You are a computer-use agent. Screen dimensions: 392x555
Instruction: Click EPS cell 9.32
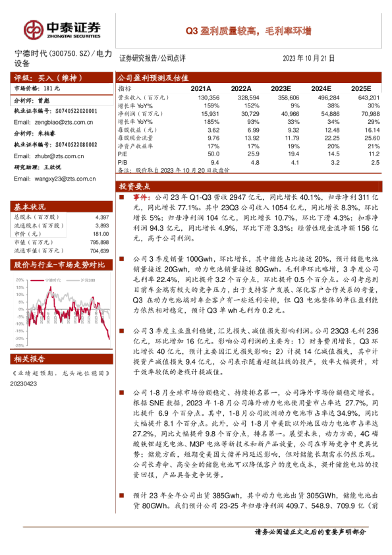click(x=294, y=131)
